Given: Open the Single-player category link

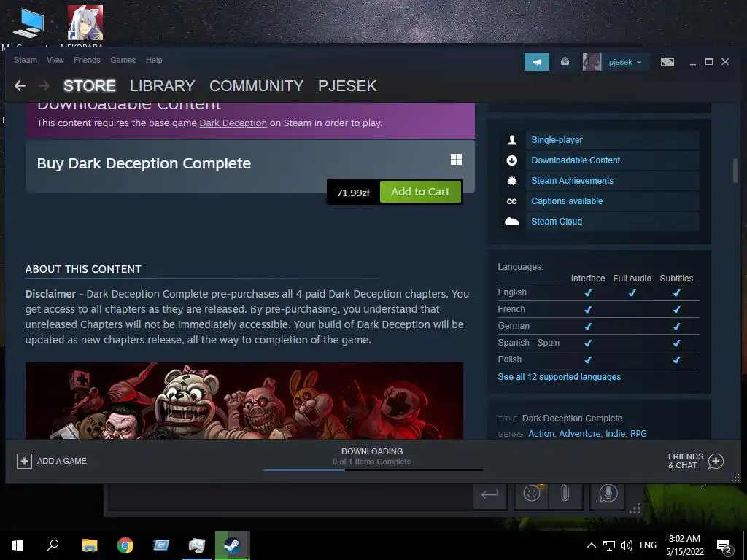Looking at the screenshot, I should (557, 140).
